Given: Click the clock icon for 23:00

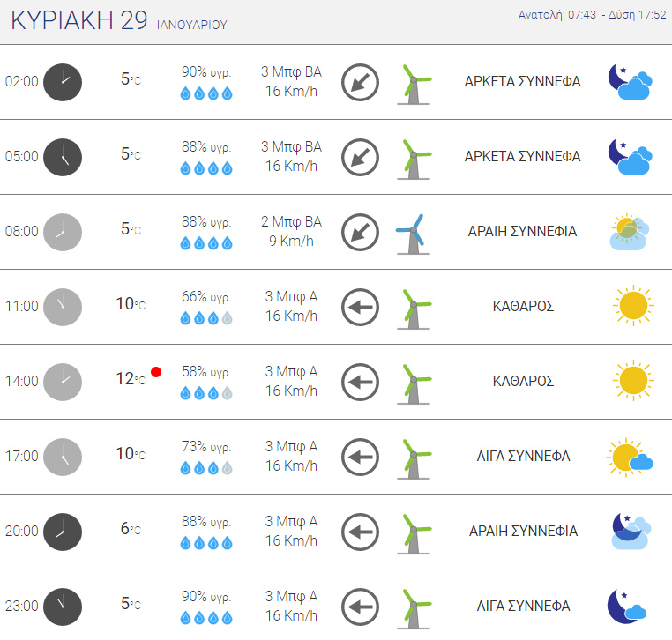Looking at the screenshot, I should (63, 607).
